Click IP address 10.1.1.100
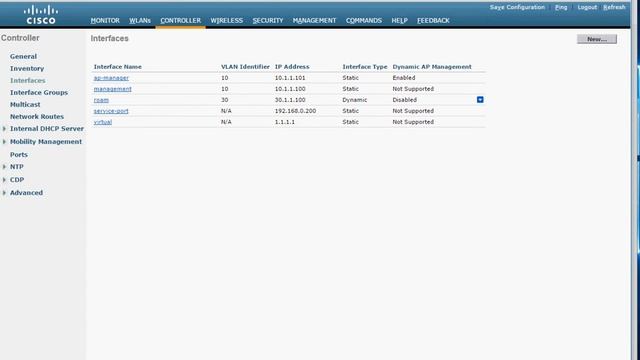Viewport: 640px width, 360px height. (290, 89)
